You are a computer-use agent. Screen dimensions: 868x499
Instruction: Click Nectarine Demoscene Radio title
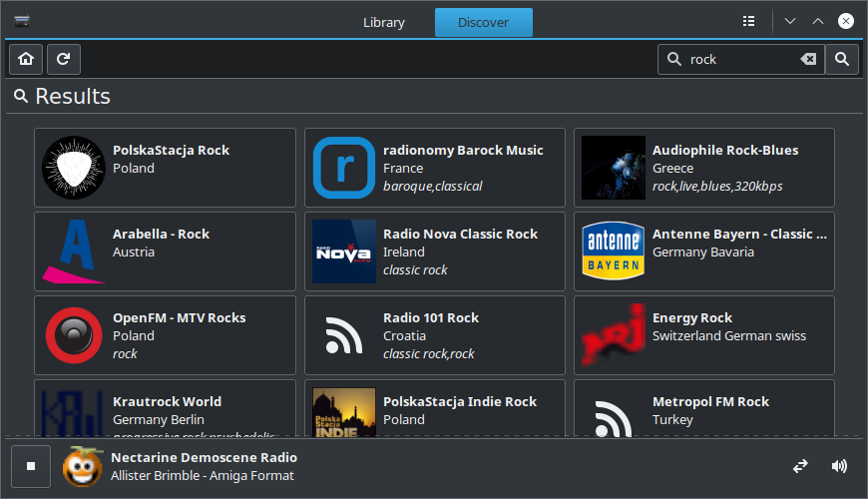204,457
